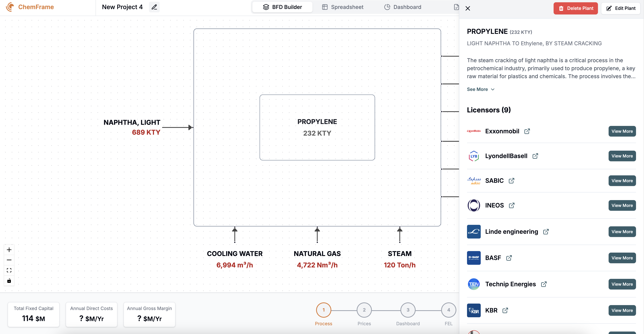View more about Technip Energies

click(622, 284)
